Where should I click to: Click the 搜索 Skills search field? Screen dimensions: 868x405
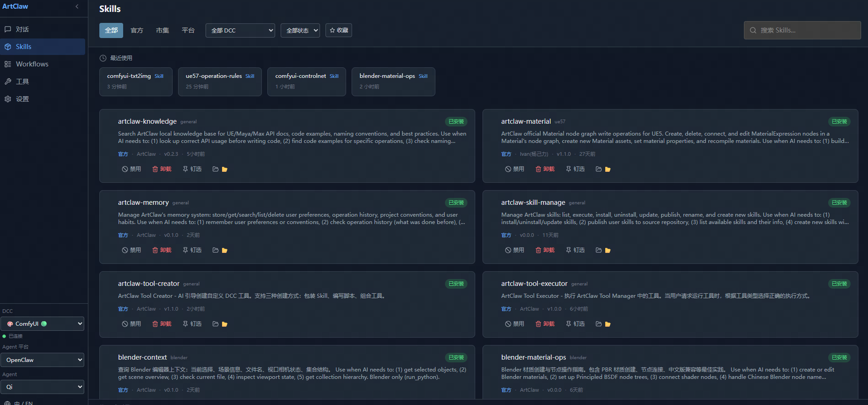[802, 30]
